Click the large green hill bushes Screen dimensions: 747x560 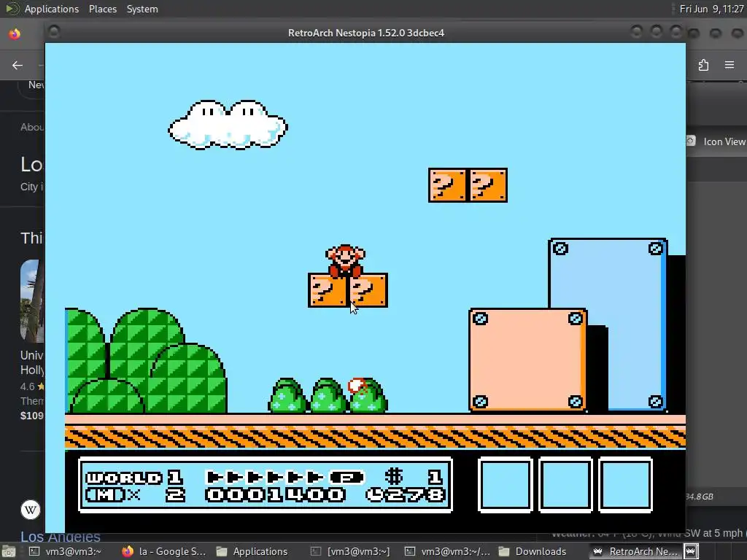click(146, 360)
